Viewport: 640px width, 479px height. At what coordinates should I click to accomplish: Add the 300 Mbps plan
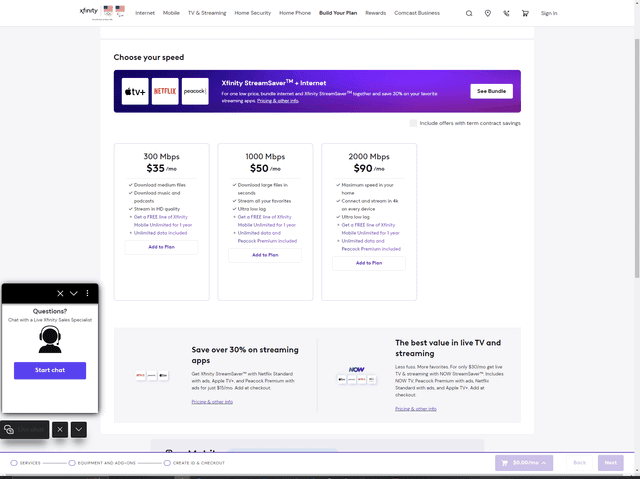(162, 247)
